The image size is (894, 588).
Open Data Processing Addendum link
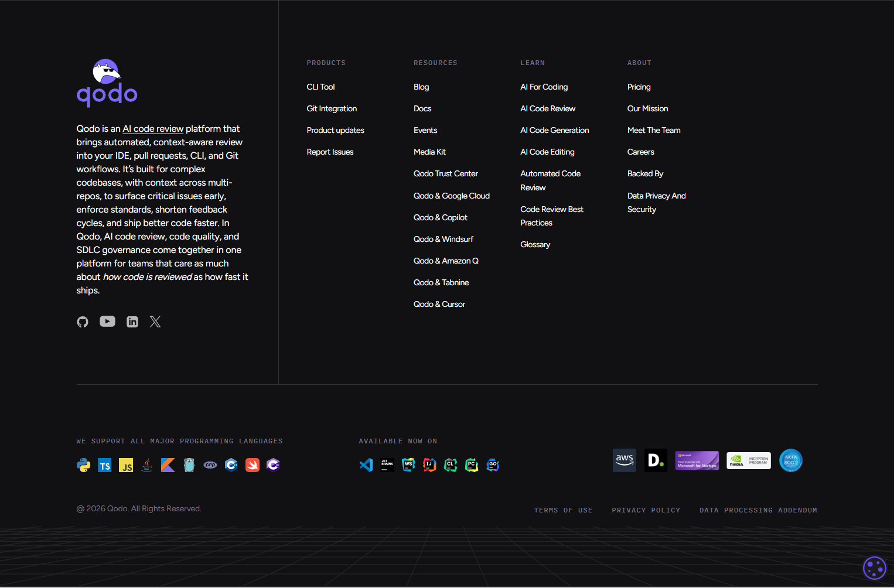click(758, 510)
